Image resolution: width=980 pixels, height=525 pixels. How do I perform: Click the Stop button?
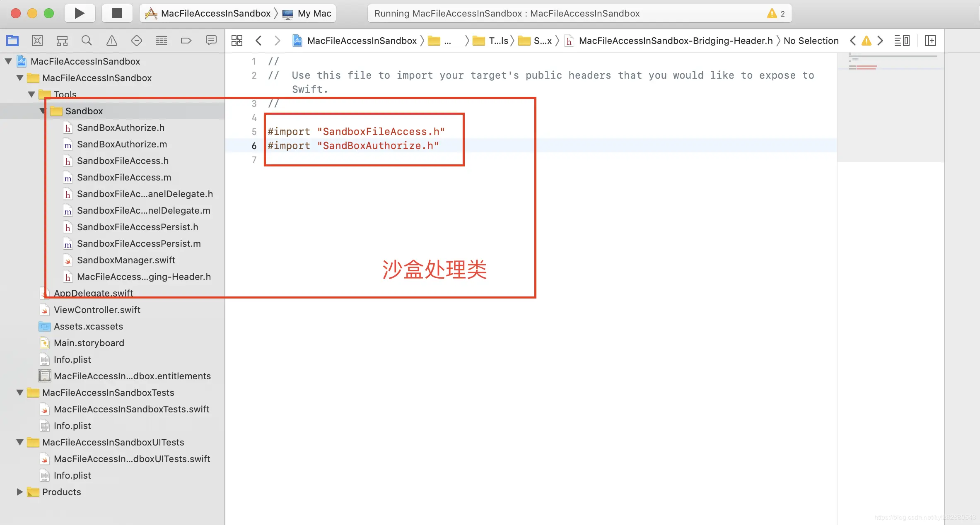pos(117,13)
